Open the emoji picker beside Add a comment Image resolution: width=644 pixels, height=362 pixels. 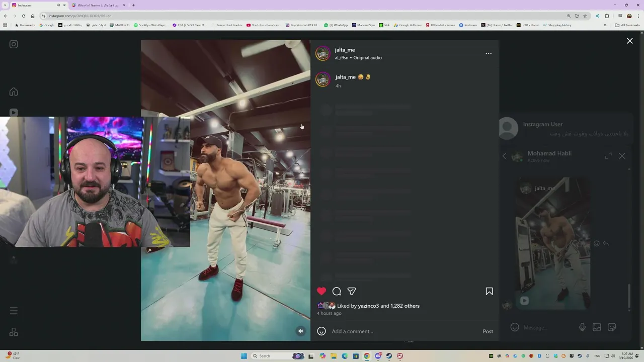click(321, 331)
